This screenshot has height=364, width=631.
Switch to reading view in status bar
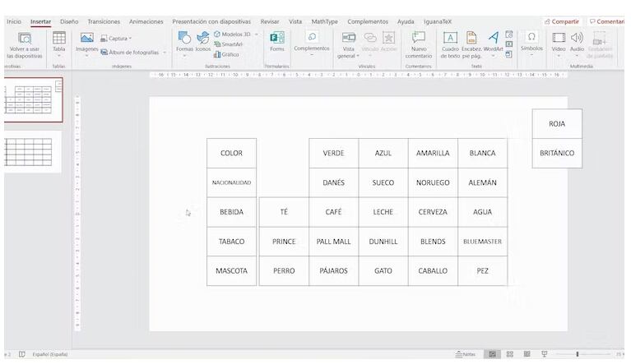pyautogui.click(x=527, y=354)
